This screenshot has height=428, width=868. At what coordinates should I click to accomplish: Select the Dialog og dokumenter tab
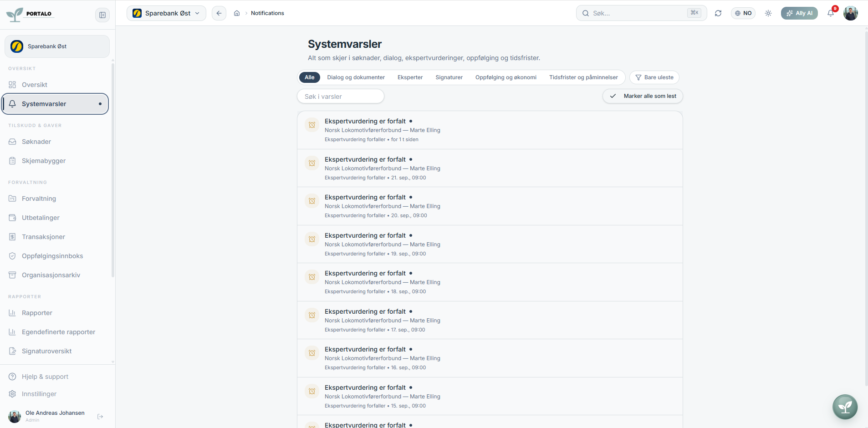coord(356,77)
